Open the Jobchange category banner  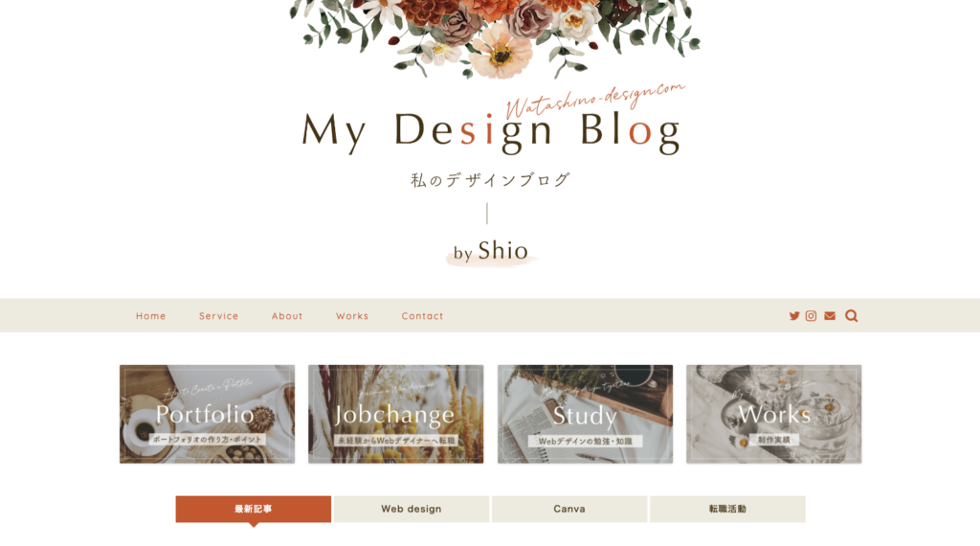pos(395,414)
